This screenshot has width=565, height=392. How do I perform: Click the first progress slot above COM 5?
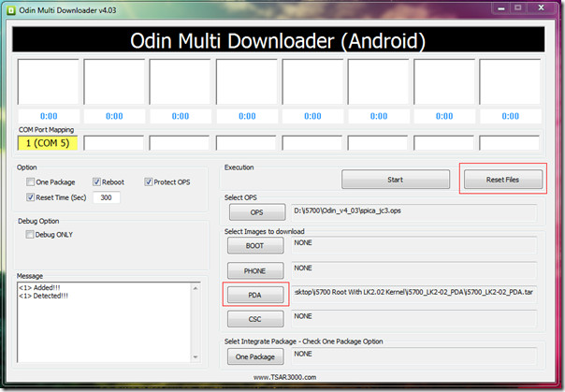(49, 81)
